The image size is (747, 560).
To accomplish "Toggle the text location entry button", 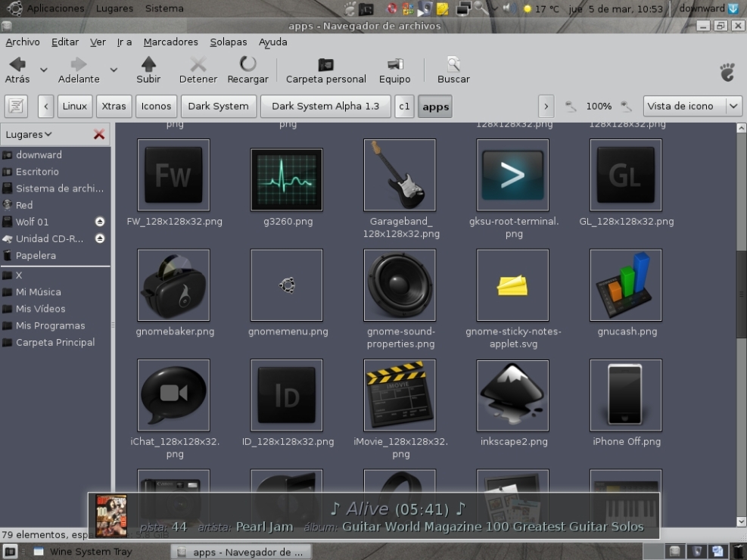I will pyautogui.click(x=16, y=106).
